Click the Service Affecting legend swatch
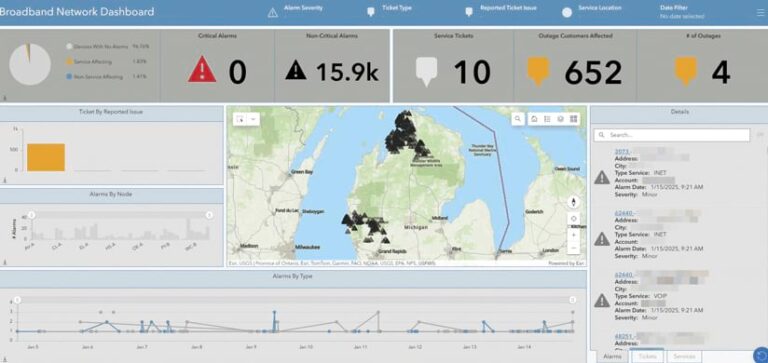The width and height of the screenshot is (768, 363). (x=70, y=62)
